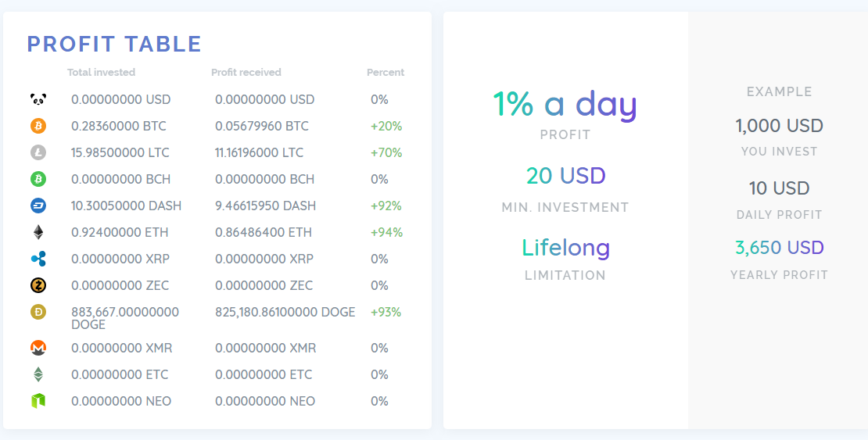Click the 20 USD min investment text
The width and height of the screenshot is (868, 440).
565,176
